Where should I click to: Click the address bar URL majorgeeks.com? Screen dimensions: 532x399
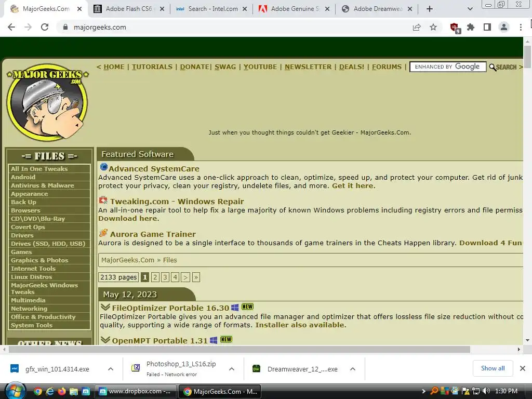pos(100,27)
